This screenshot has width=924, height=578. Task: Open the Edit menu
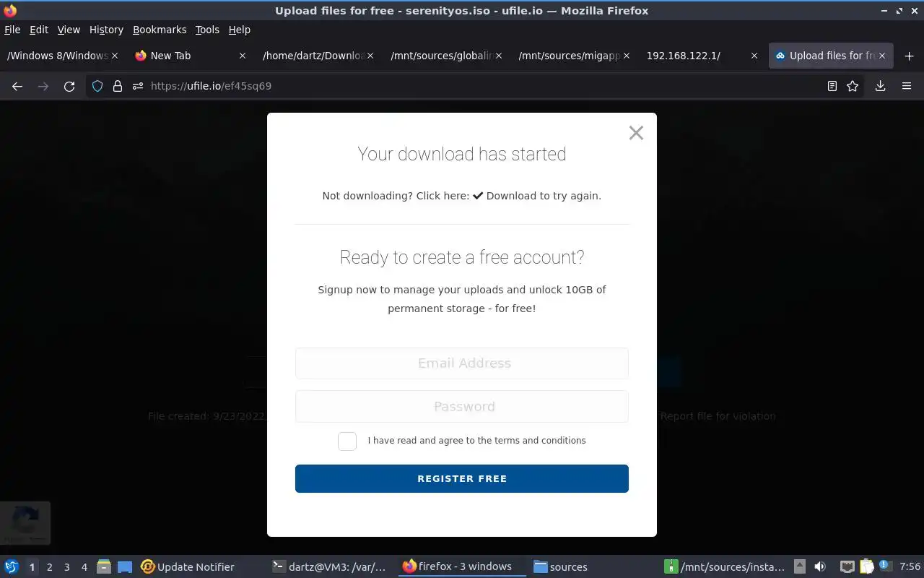39,30
